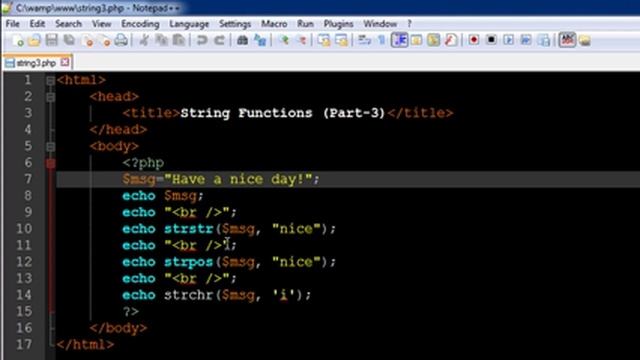Screen dimensions: 640x360
Task: Collapse the php block on line 6
Action: point(50,163)
